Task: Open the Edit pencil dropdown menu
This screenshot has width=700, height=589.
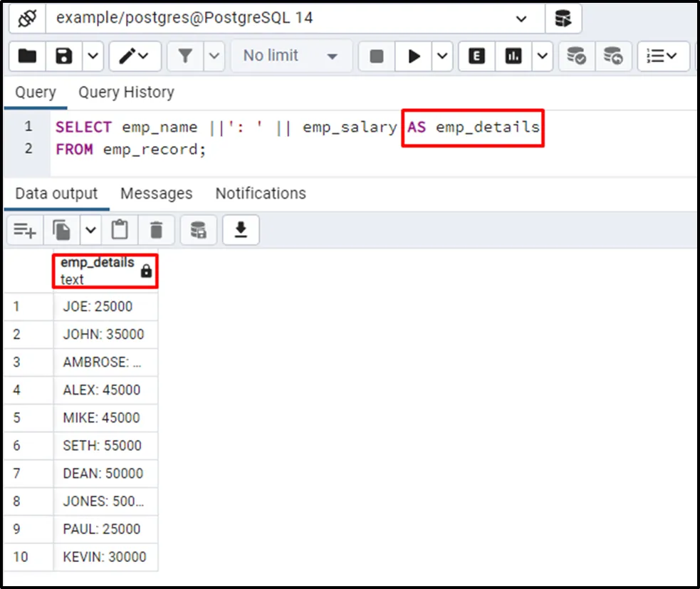Action: pos(134,56)
